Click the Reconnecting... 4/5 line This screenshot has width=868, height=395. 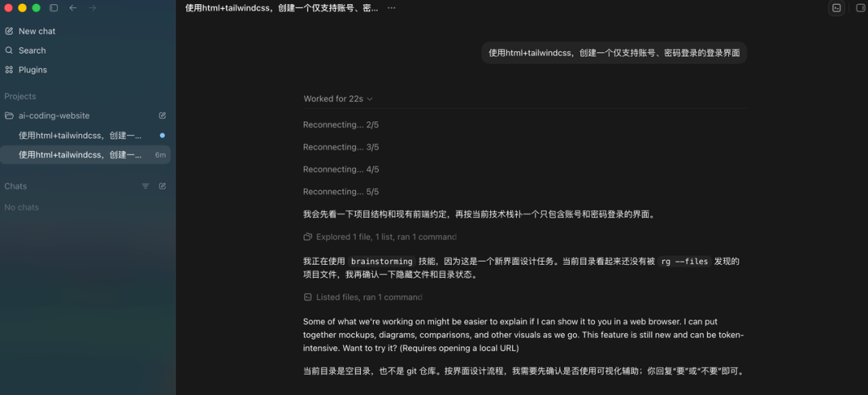click(x=341, y=169)
